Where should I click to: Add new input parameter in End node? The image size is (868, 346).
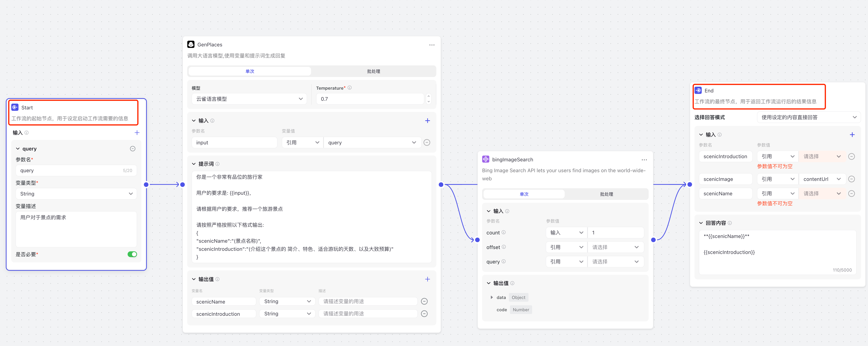pos(852,135)
